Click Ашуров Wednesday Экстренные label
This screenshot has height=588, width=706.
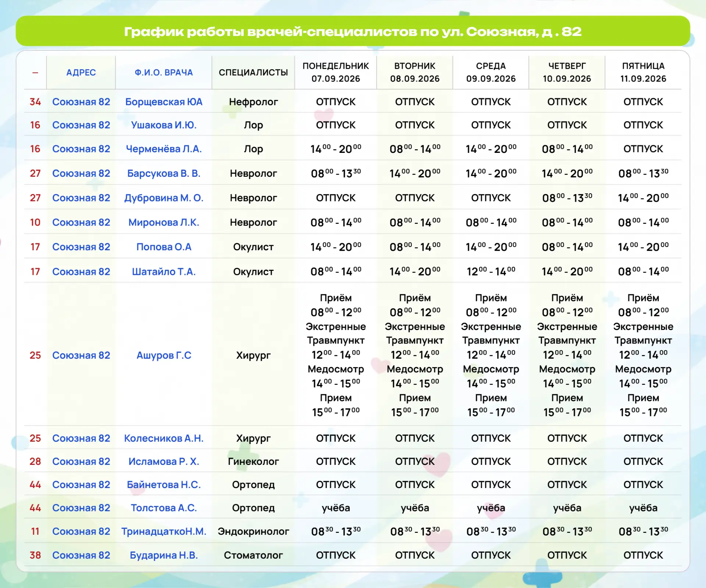491,326
